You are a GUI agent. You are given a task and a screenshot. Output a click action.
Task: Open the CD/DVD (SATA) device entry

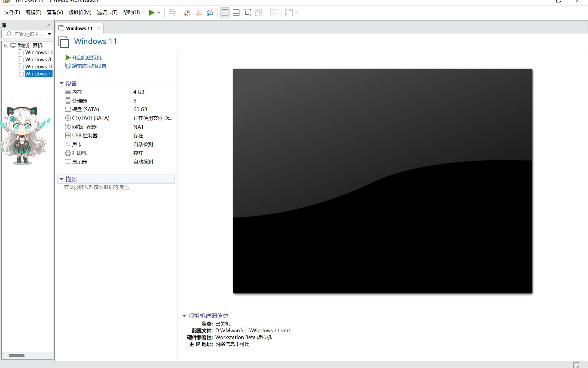pyautogui.click(x=91, y=118)
